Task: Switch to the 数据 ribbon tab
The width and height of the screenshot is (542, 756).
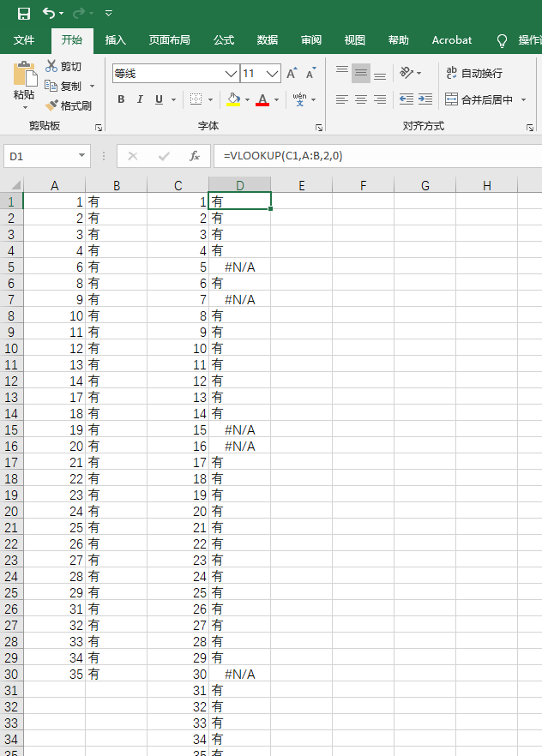Action: (268, 40)
